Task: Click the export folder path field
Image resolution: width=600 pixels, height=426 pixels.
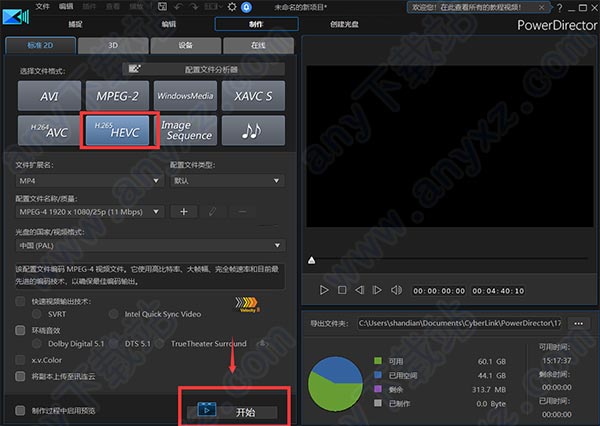Action: coord(460,323)
